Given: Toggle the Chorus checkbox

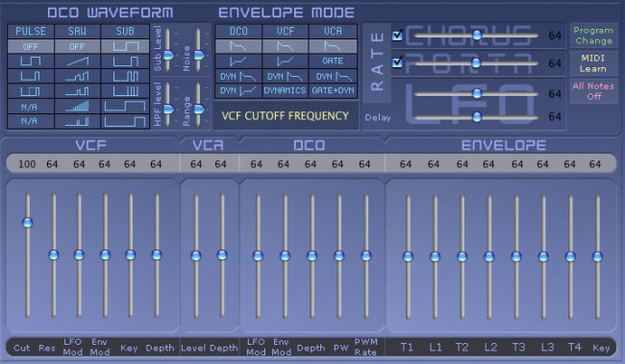Looking at the screenshot, I should click(x=397, y=36).
